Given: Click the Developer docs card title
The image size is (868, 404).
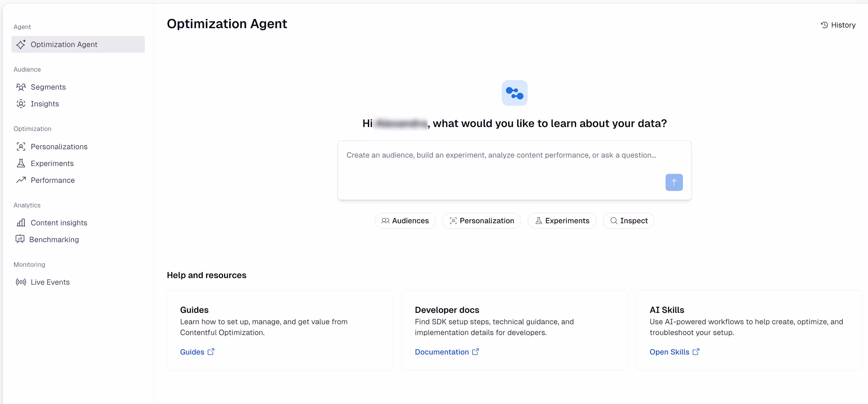Looking at the screenshot, I should [x=447, y=310].
